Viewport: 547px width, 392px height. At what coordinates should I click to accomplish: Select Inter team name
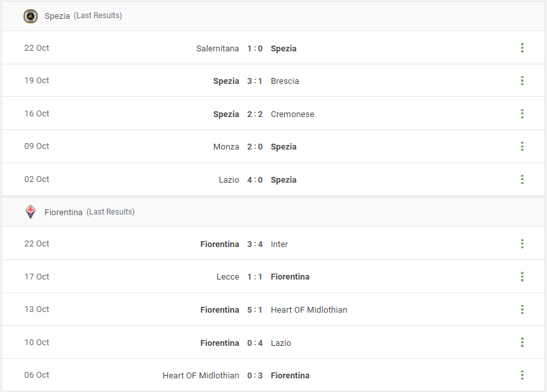[279, 244]
